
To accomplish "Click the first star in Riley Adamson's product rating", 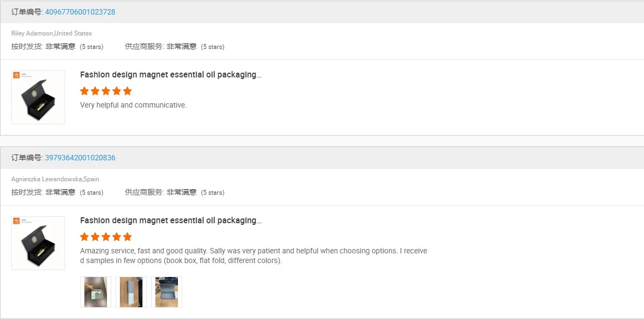I will click(x=84, y=91).
